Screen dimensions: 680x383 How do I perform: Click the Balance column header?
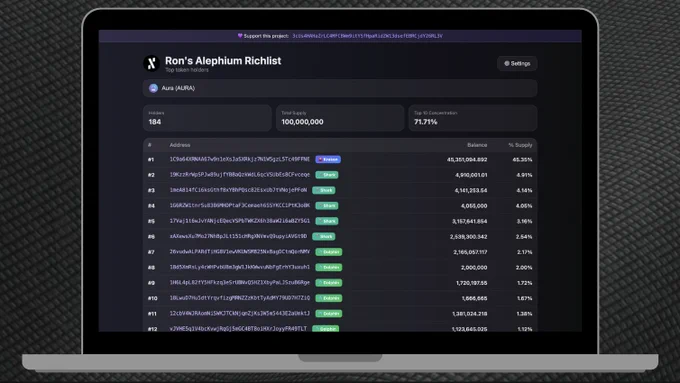477,145
